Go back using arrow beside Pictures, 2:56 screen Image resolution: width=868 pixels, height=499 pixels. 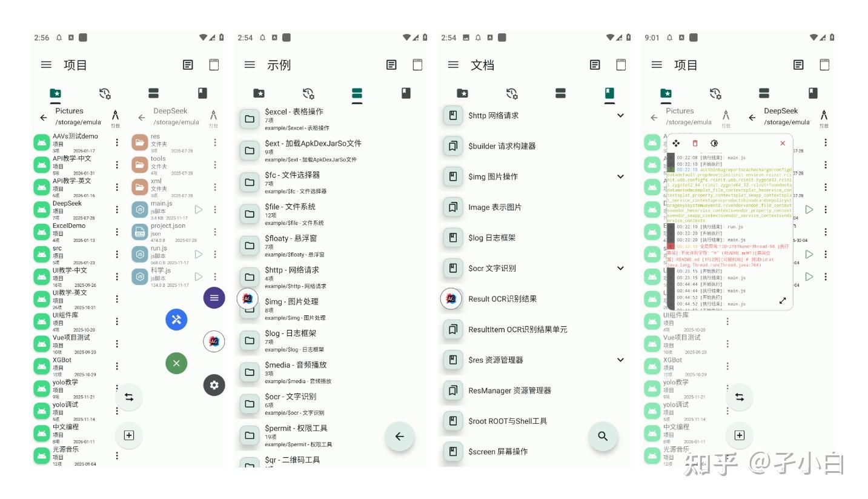point(43,118)
